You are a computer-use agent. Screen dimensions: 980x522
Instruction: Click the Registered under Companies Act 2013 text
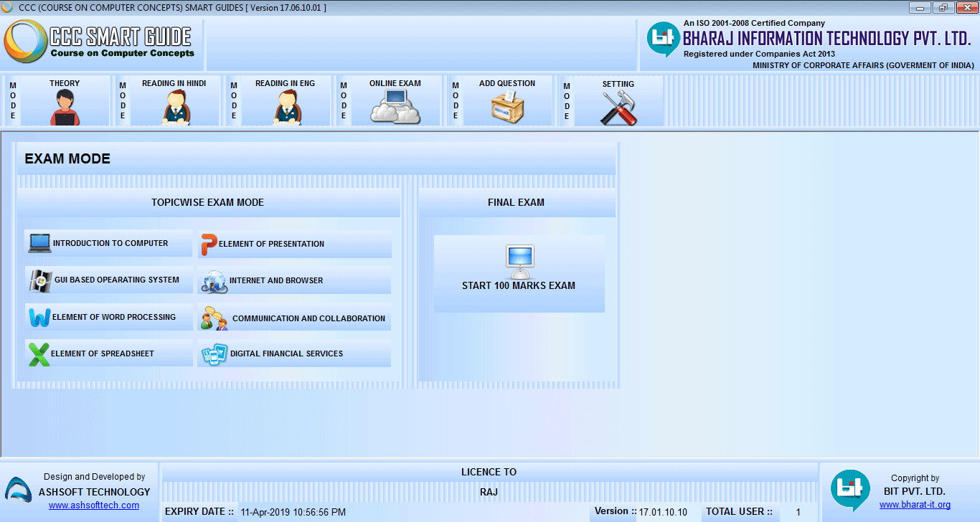point(759,54)
